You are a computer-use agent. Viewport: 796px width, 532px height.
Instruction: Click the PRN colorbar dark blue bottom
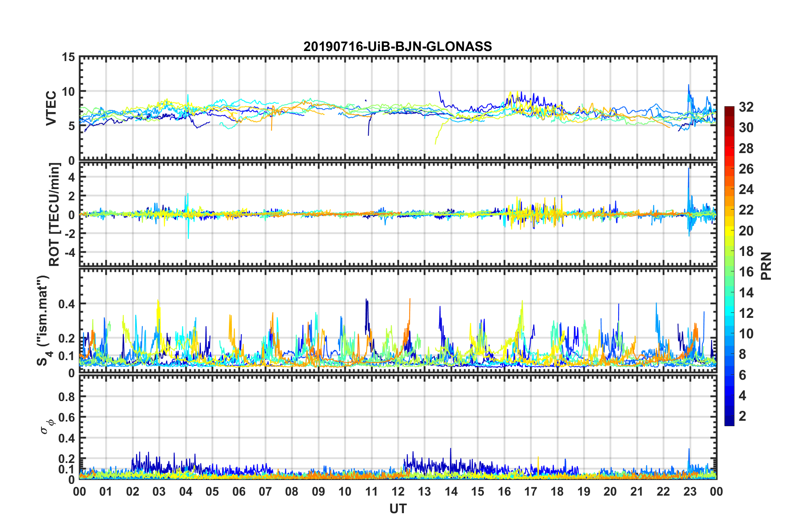(729, 422)
